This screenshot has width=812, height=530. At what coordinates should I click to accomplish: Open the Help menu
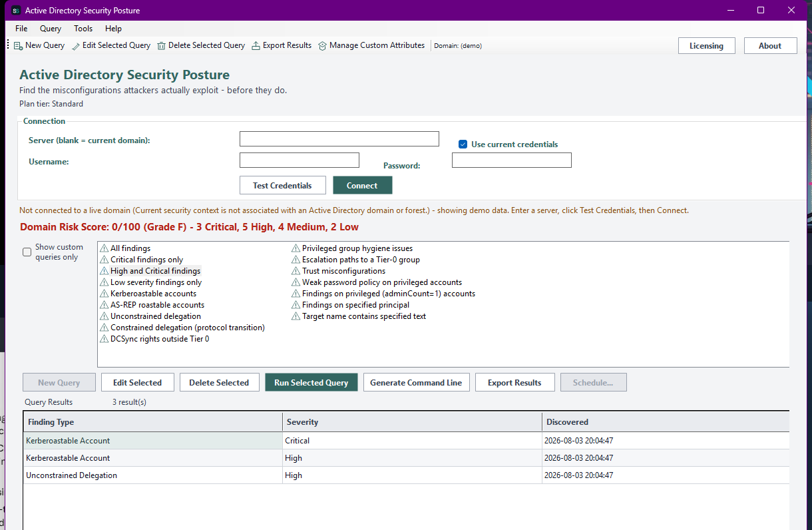114,29
